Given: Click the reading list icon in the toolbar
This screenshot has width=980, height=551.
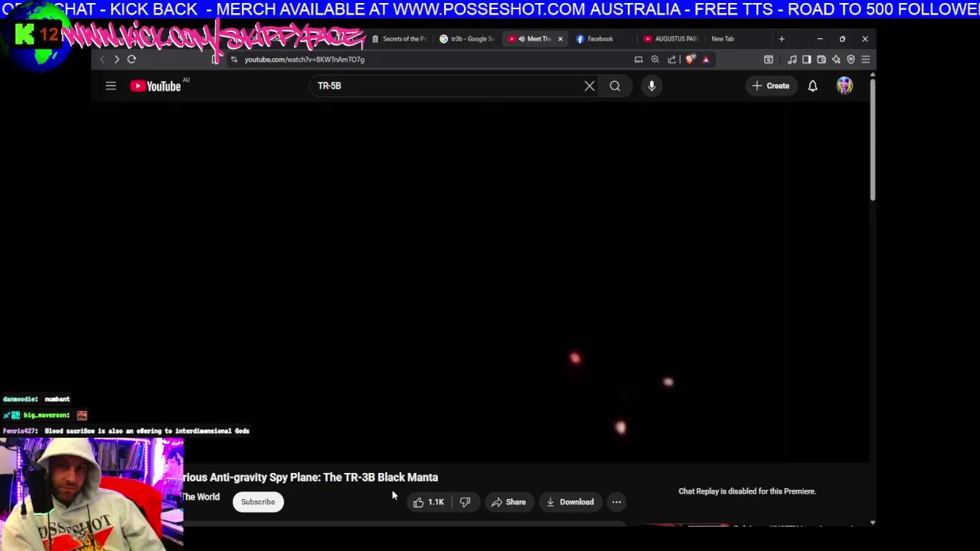Looking at the screenshot, I should point(769,59).
